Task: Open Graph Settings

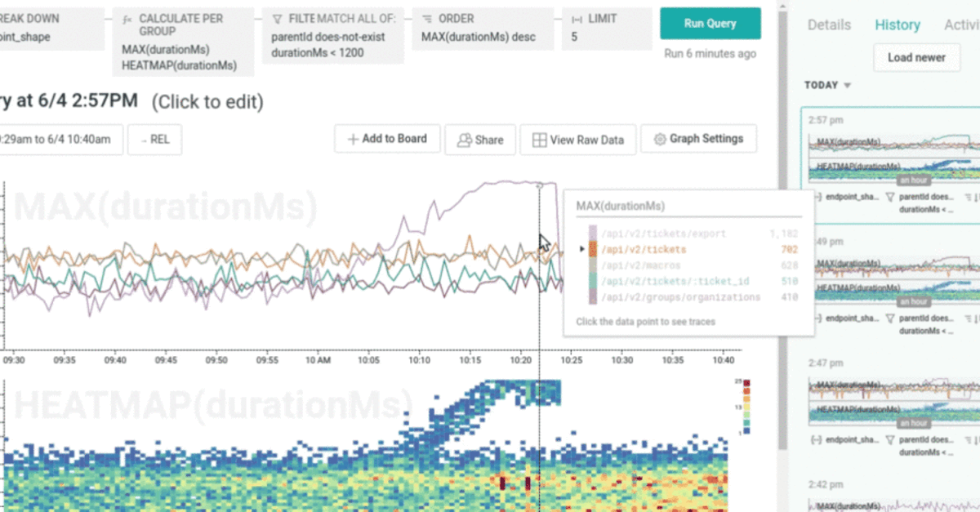Action: point(698,139)
